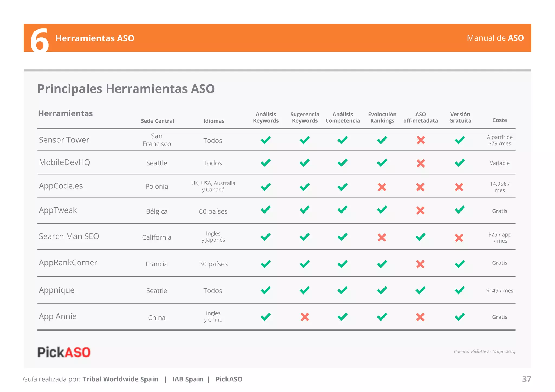Click the '60 países' languages cell
This screenshot has width=555, height=392.
pyautogui.click(x=213, y=211)
